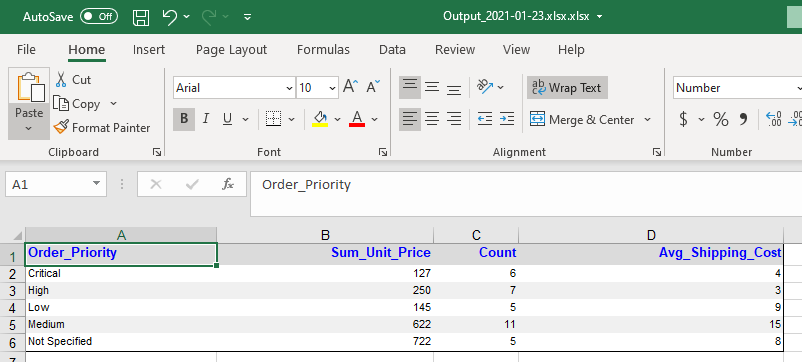Expand the Borders dropdown arrow

point(292,120)
